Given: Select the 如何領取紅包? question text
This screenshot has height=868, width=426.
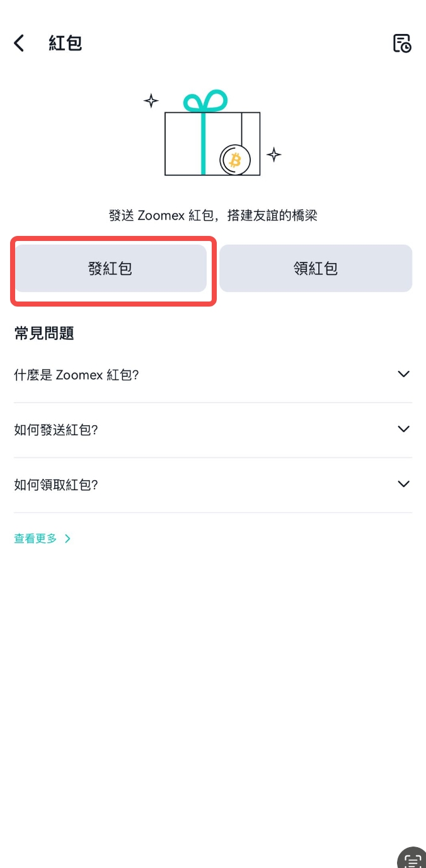Looking at the screenshot, I should [x=56, y=484].
